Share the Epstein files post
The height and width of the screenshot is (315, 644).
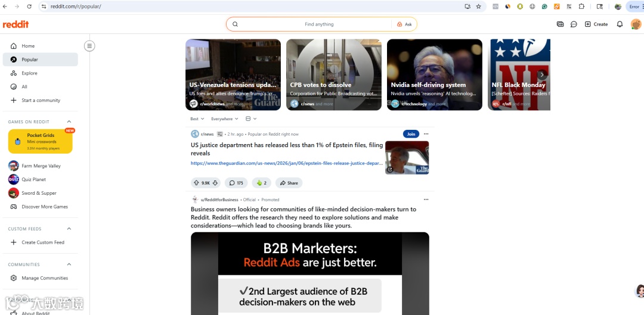(x=289, y=183)
